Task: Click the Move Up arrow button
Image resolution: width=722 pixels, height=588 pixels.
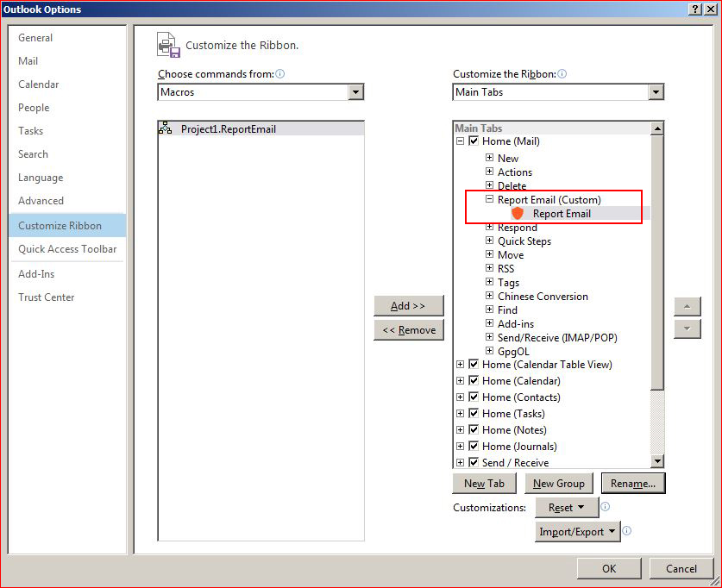Action: coord(687,306)
